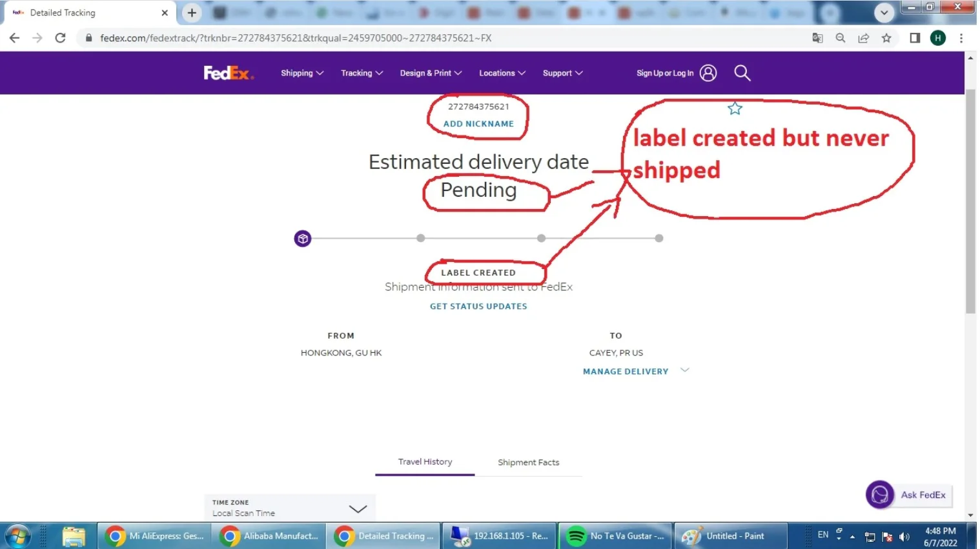
Task: Switch to the Shipment Facts tab
Action: (528, 463)
